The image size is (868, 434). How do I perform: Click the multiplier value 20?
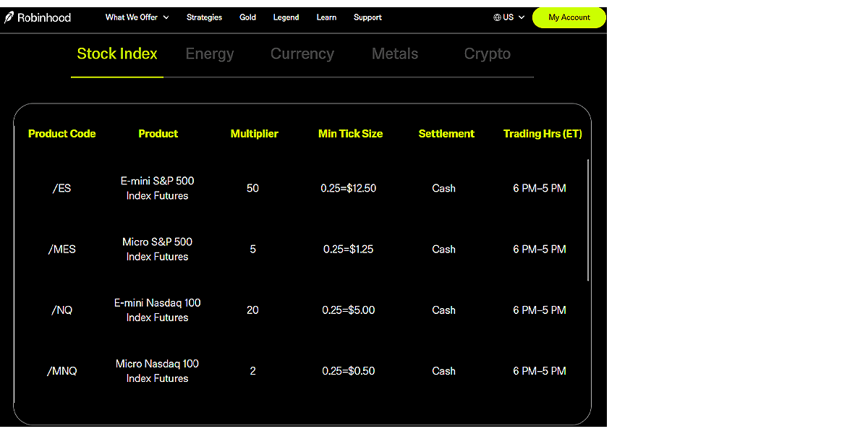[252, 310]
